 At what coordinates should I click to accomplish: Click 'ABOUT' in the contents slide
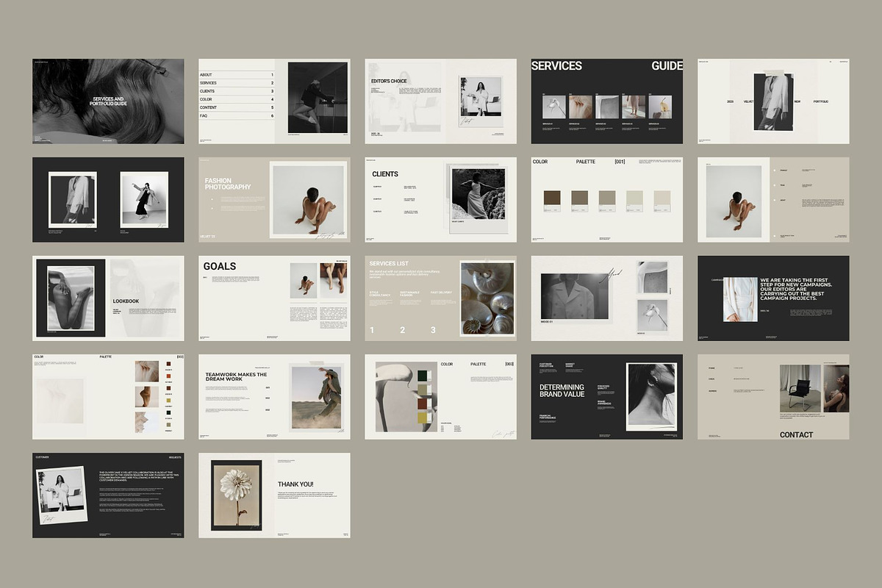206,75
